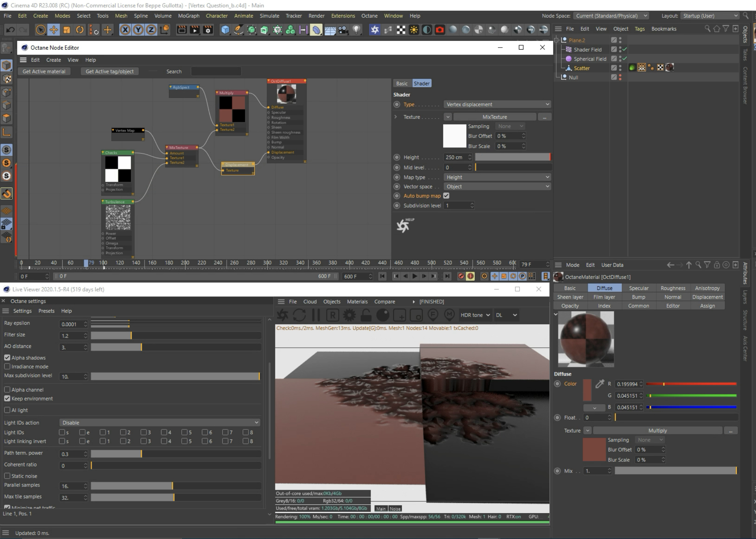The width and height of the screenshot is (756, 539).
Task: Open the HDR tone dropdown
Action: pos(475,315)
